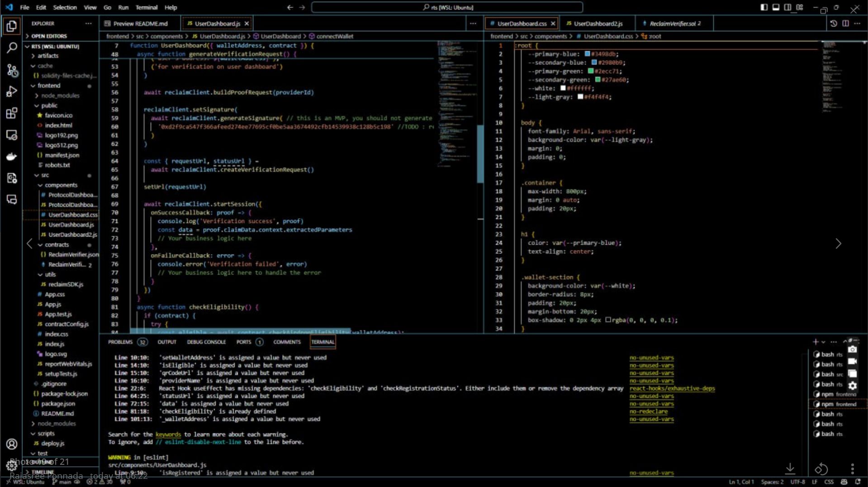This screenshot has height=487, width=868.
Task: Open Run and Debug view
Action: 12,91
